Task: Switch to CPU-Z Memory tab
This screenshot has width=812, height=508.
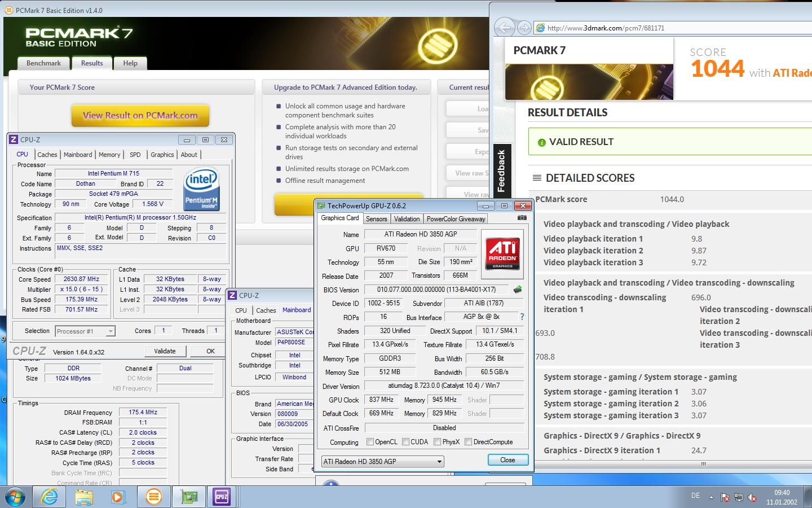Action: pos(109,155)
